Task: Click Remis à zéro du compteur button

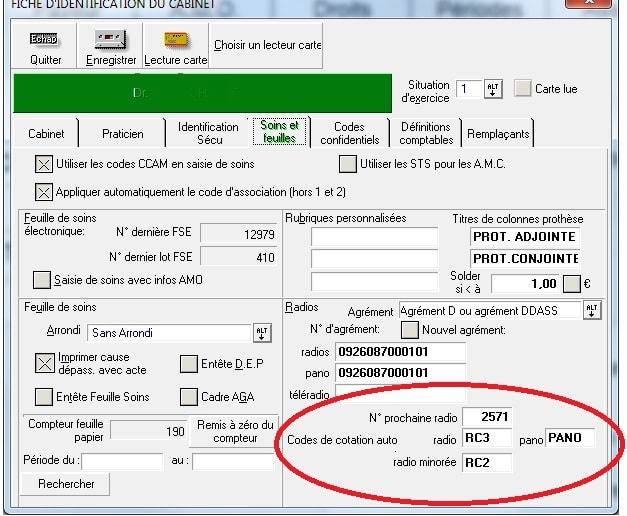Action: click(x=235, y=431)
